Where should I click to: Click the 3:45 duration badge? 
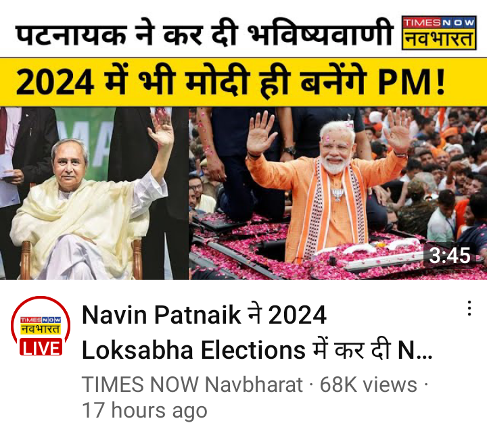point(449,255)
